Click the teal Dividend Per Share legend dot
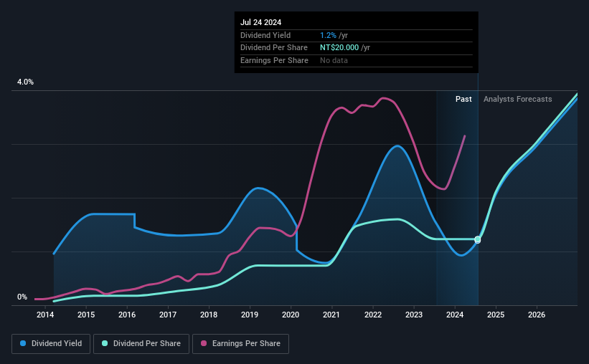 point(105,343)
